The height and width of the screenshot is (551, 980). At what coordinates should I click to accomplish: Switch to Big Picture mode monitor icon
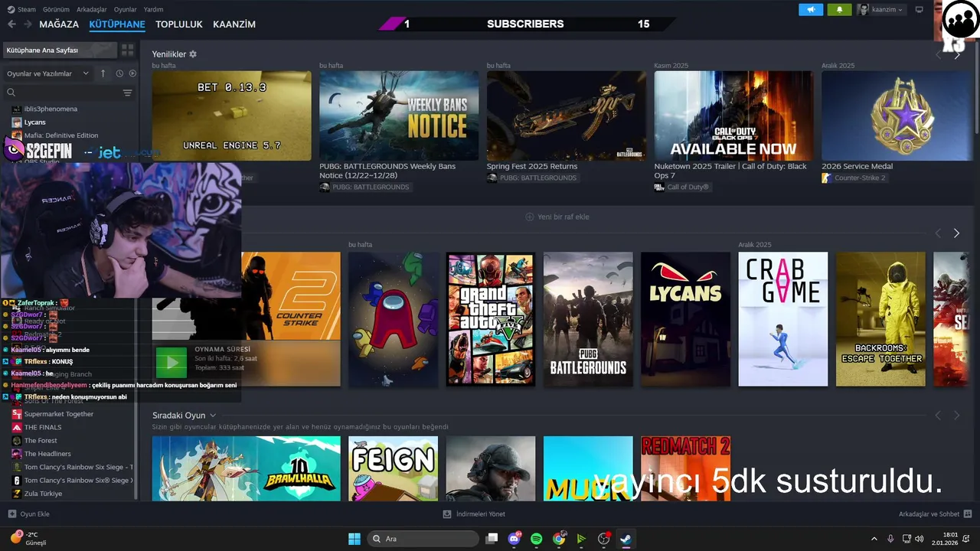(919, 9)
